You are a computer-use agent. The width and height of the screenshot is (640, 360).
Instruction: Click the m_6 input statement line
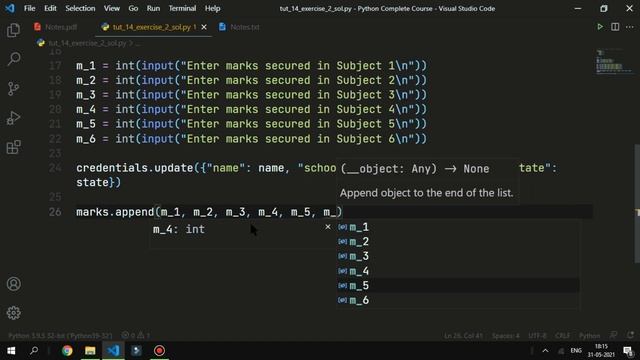pyautogui.click(x=251, y=139)
